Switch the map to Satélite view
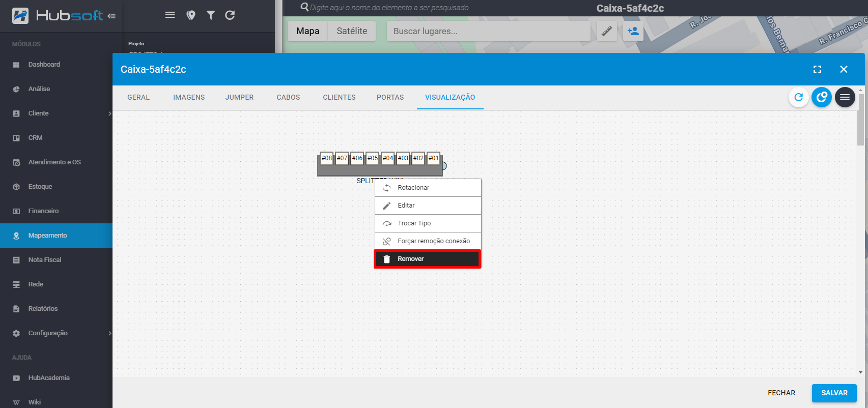This screenshot has width=868, height=408. (x=352, y=31)
